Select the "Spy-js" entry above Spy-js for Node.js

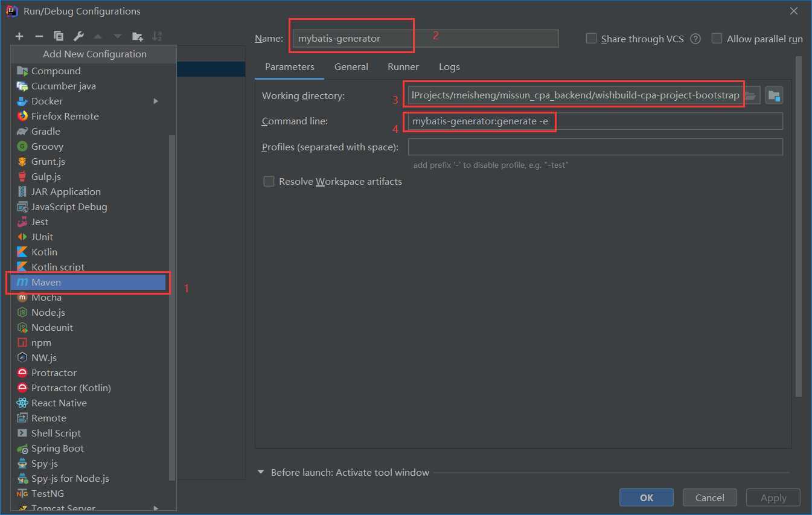(45, 463)
